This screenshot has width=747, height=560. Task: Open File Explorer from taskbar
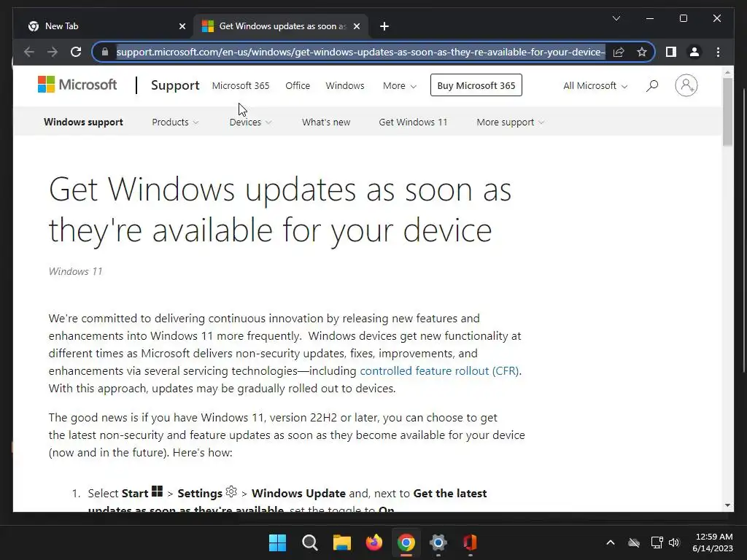341,542
